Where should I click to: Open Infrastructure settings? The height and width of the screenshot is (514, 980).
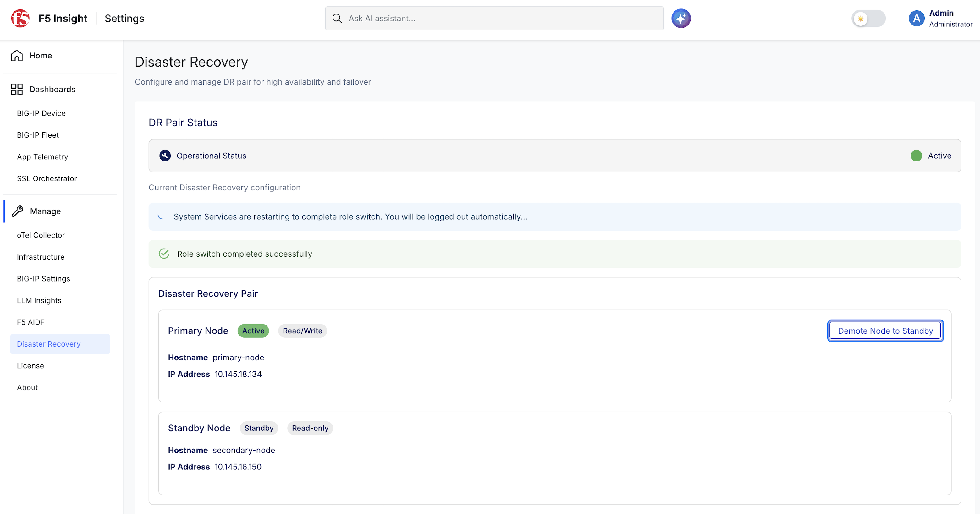point(41,257)
